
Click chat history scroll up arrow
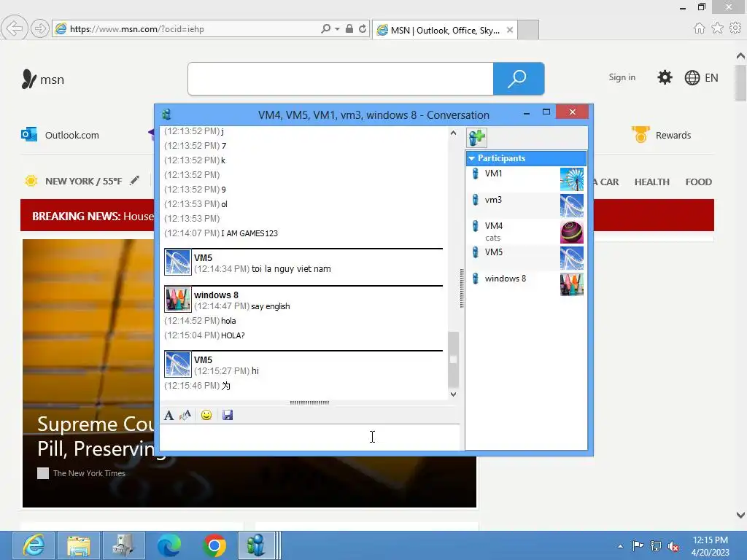[453, 133]
